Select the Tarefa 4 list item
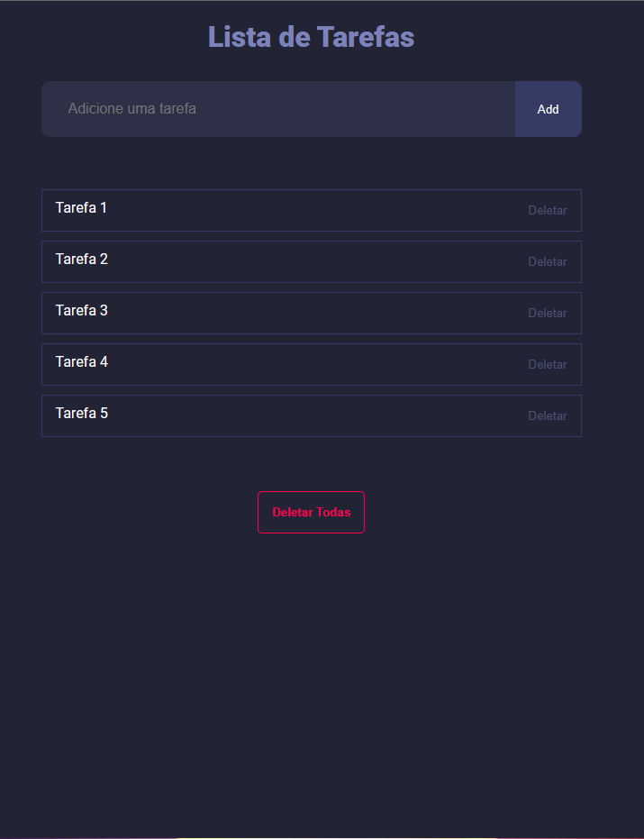 pos(311,363)
